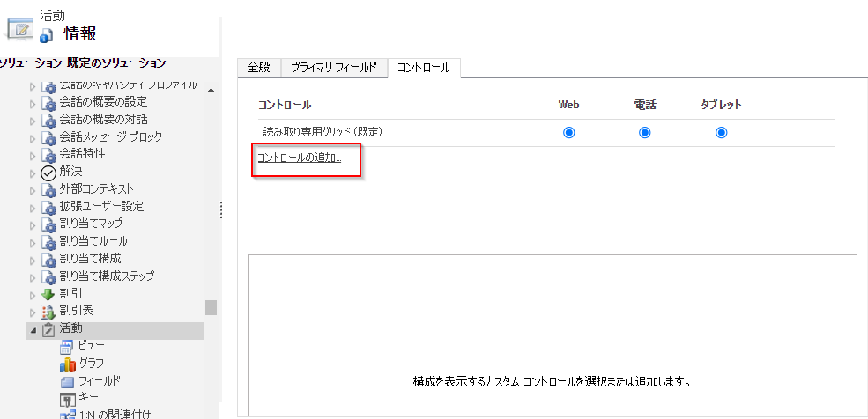This screenshot has height=419, width=868.
Task: Select the コントロール tab
Action: [x=424, y=68]
